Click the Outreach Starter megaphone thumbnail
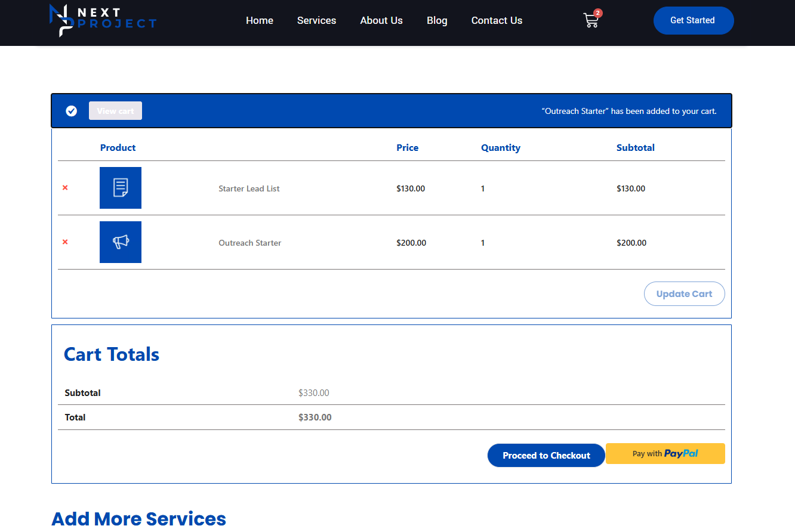Screen dimensions: 795x532 (121, 242)
